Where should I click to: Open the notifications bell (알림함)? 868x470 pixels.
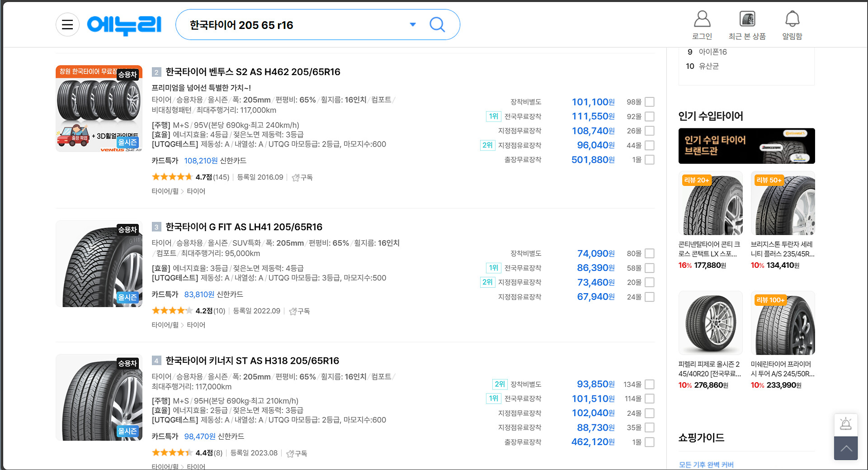(792, 25)
